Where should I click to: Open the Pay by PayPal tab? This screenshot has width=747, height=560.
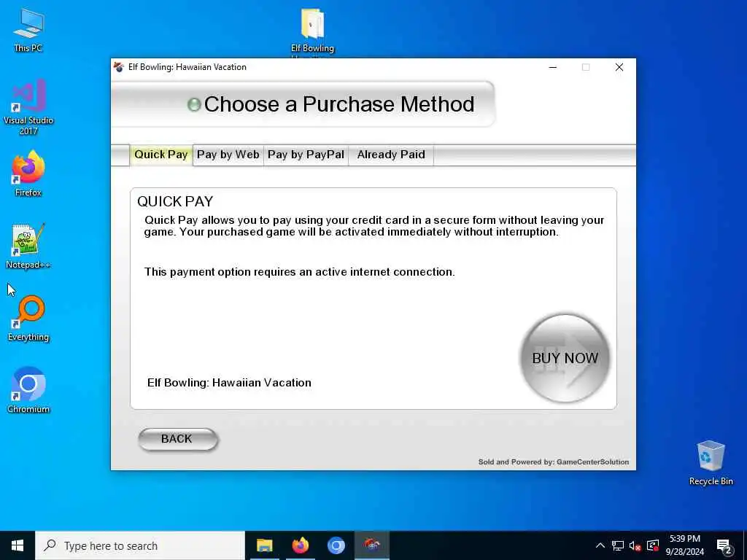click(x=306, y=155)
